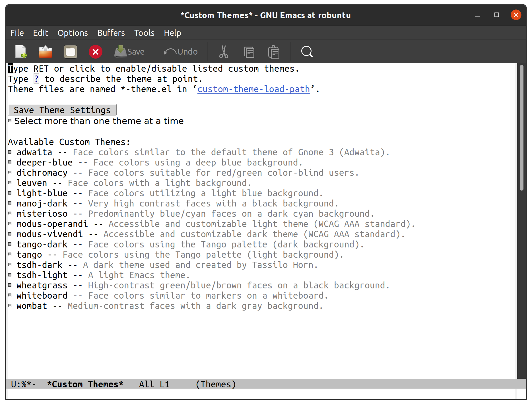Enable selecting more than one theme checkbox
Screen dimensions: 532x405
coord(10,121)
